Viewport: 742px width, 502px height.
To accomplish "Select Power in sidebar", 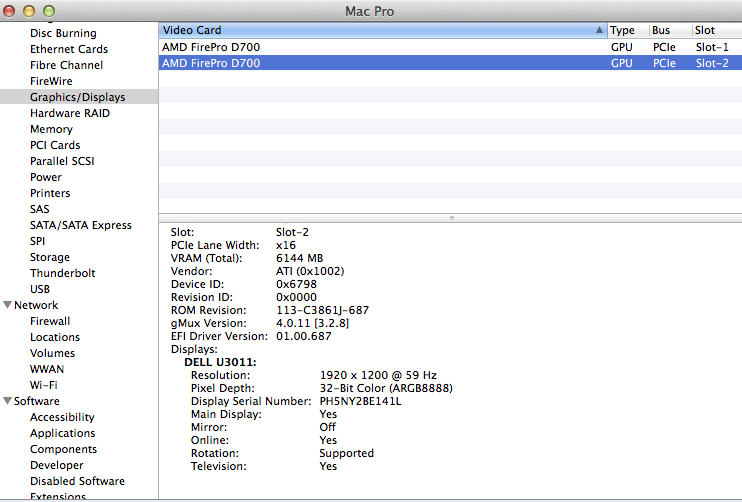I will click(x=45, y=177).
